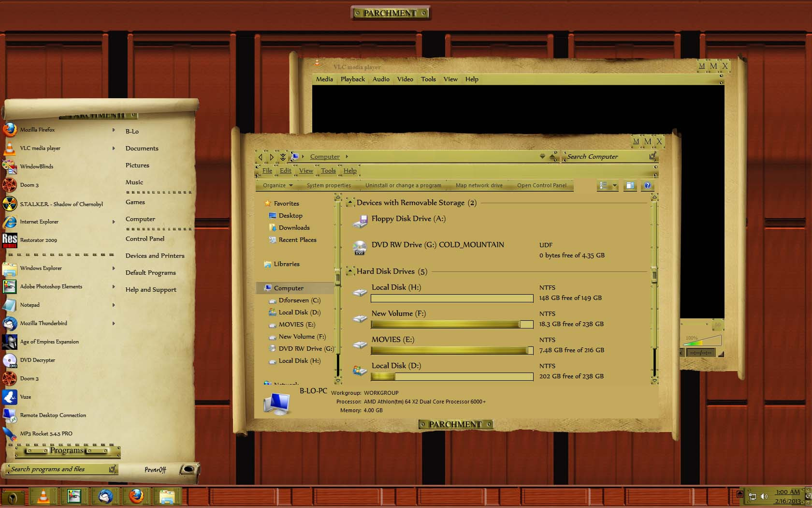Open Mozilla Thunderbird from Start menu
The width and height of the screenshot is (812, 508).
(x=43, y=323)
